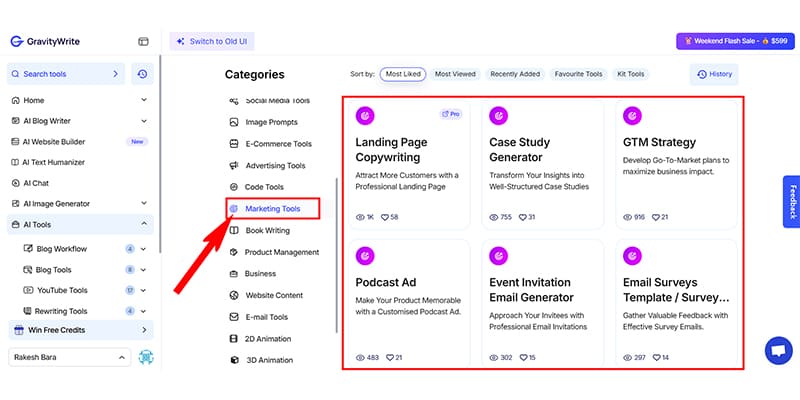Open the Rakesh Bara account dropdown
The image size is (800, 400).
click(x=69, y=358)
